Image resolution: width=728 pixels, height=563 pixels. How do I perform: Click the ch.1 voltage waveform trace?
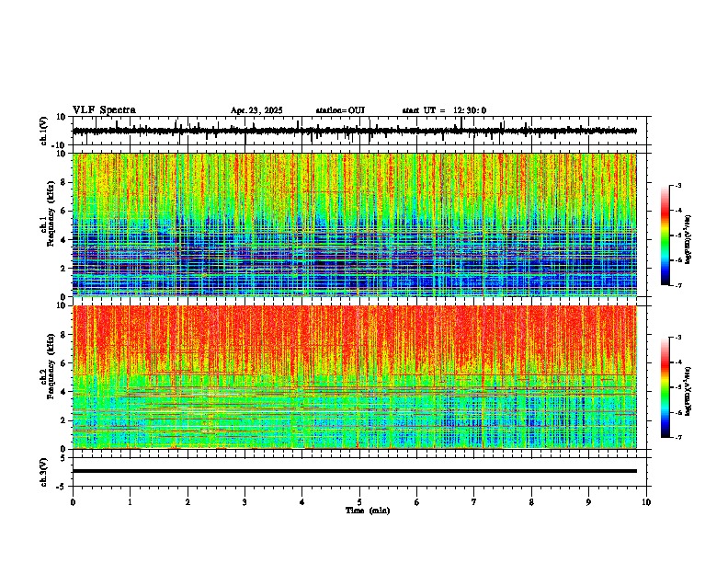(x=354, y=131)
